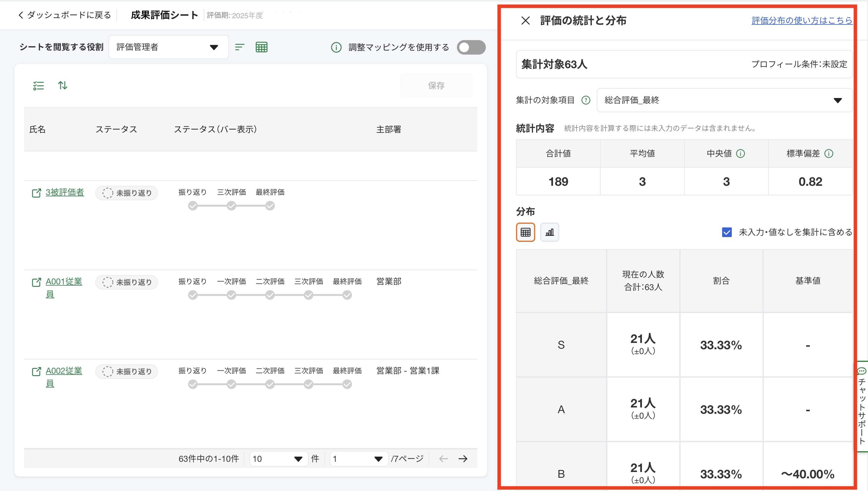This screenshot has width=868, height=491.
Task: Toggle 調整マッピングを使用する switch
Action: coord(471,47)
